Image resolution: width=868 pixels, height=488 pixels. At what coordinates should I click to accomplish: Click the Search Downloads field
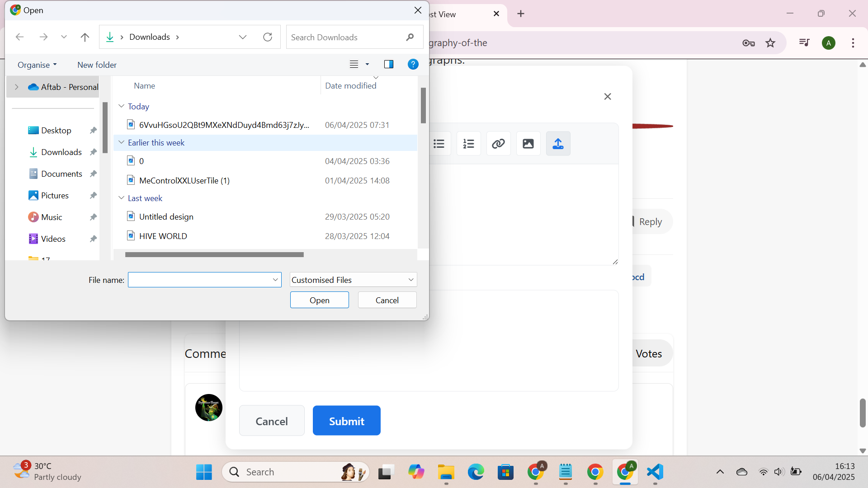tap(354, 37)
